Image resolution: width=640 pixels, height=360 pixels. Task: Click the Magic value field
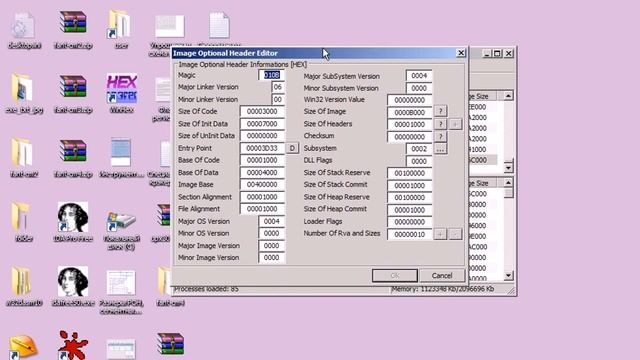271,75
